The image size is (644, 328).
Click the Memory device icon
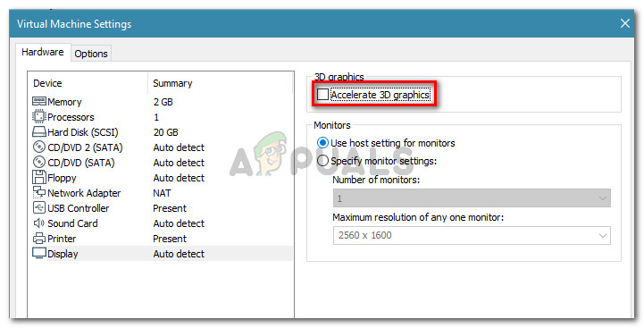click(x=39, y=101)
